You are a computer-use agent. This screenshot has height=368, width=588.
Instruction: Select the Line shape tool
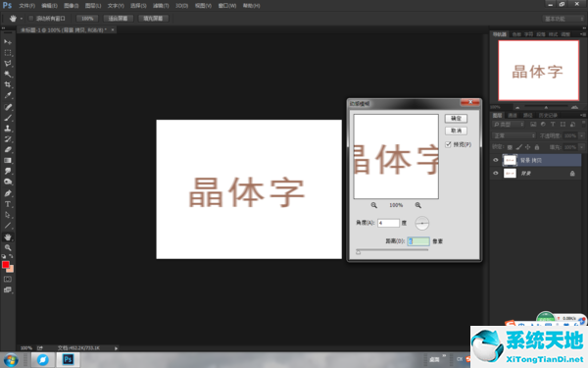(x=8, y=226)
